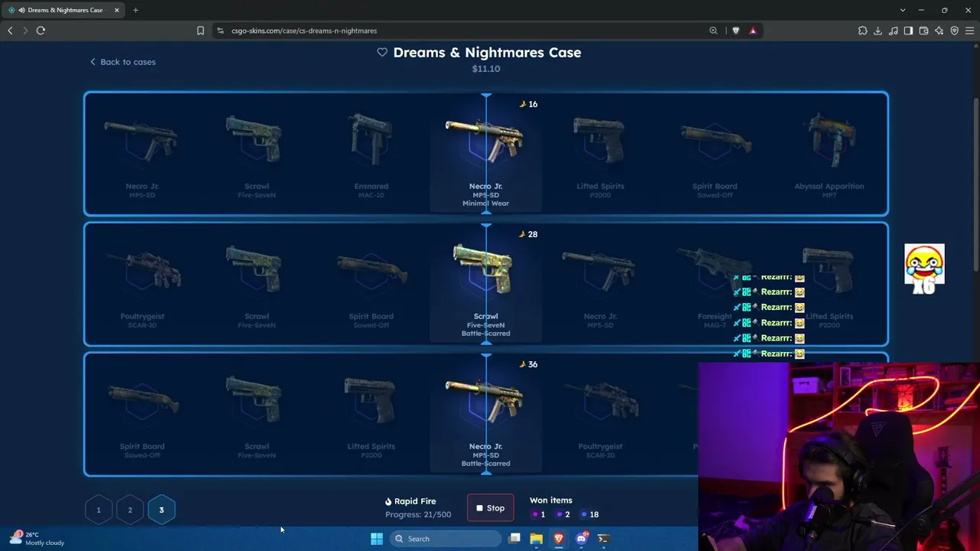
Task: Click the Dreams & Nightmares Case title
Action: [487, 53]
